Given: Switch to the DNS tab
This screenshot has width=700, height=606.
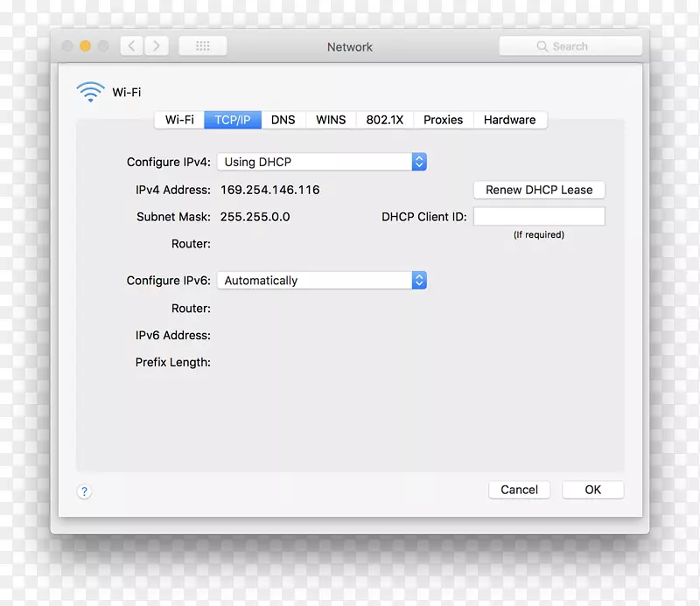Looking at the screenshot, I should coord(283,120).
